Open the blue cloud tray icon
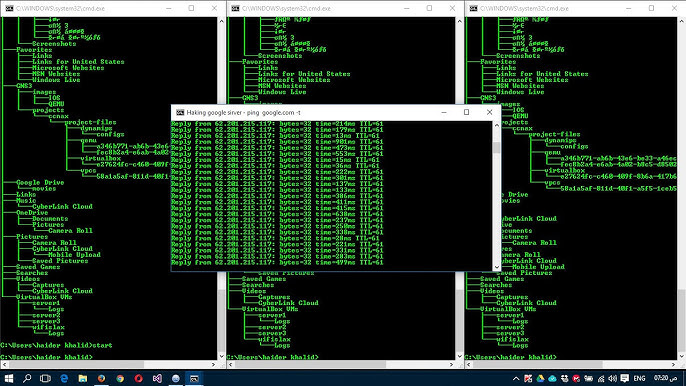This screenshot has height=386, width=686. click(552, 379)
